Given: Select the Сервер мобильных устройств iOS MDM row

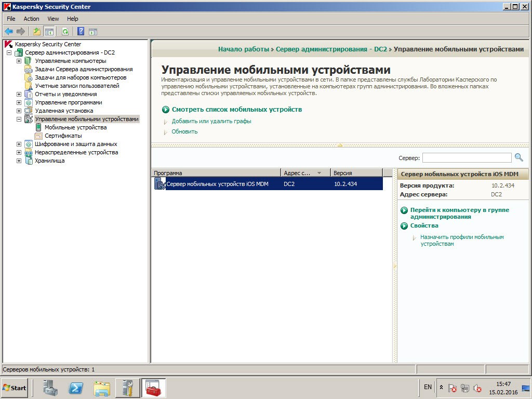Looking at the screenshot, I should coord(268,184).
